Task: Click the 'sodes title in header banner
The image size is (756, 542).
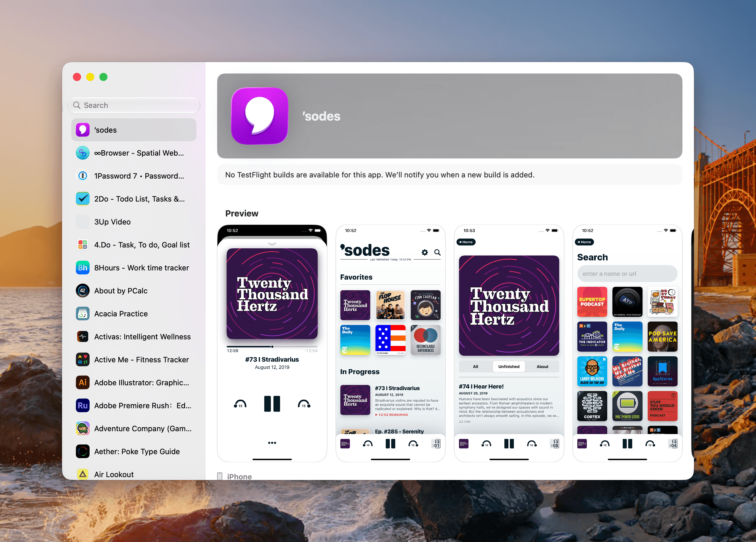Action: (321, 116)
